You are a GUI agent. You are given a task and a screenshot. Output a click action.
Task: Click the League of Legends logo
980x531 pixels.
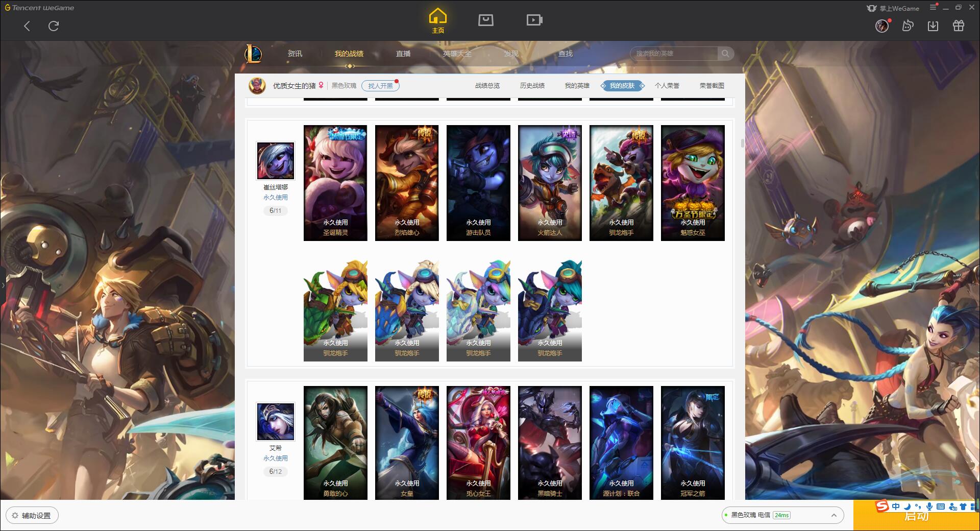254,54
